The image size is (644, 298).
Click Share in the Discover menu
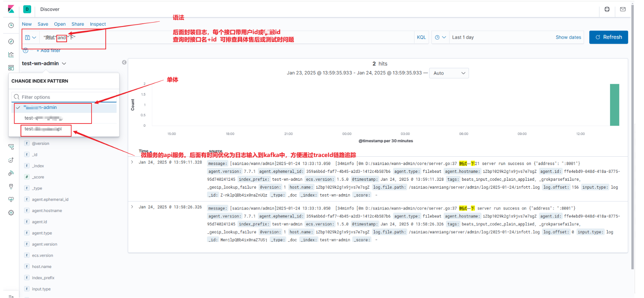(x=78, y=24)
